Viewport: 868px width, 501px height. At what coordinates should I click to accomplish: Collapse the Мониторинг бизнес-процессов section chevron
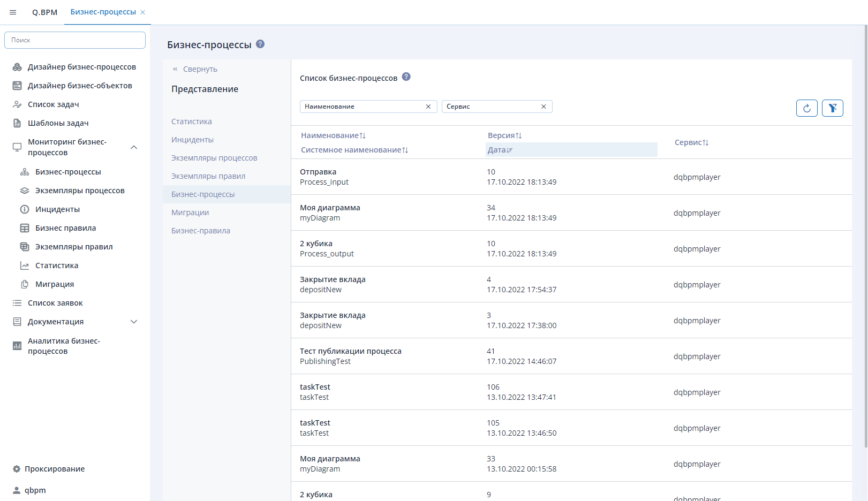[134, 147]
